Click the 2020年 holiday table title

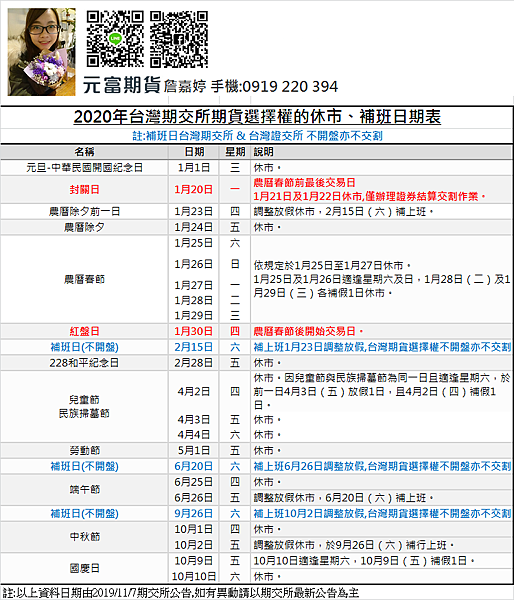[257, 117]
